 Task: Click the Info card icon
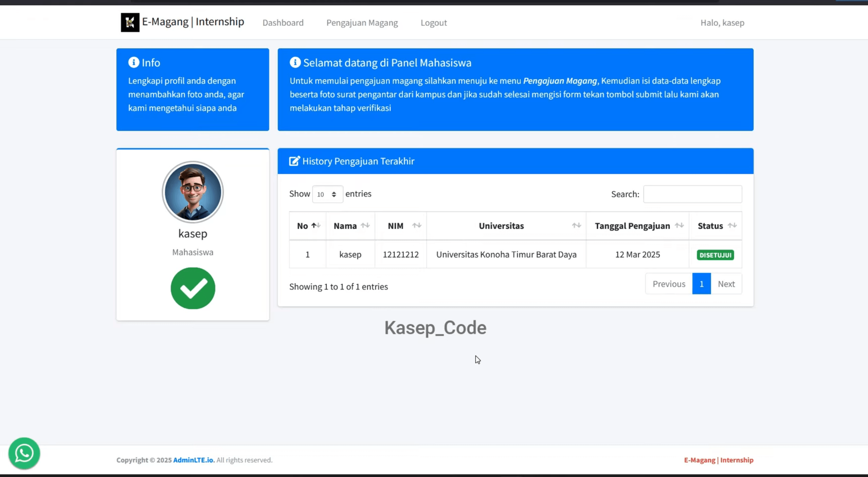(134, 63)
